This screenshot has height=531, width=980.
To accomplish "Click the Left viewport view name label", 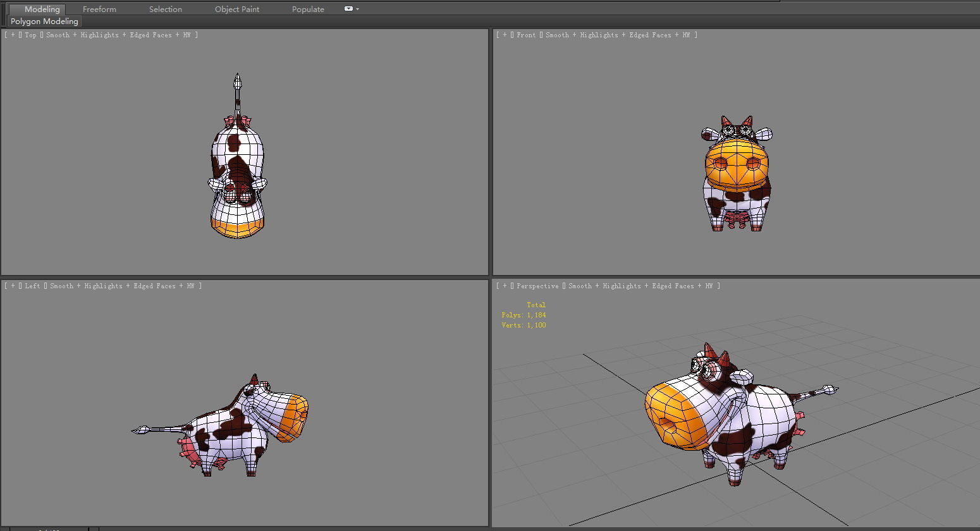I will point(32,286).
